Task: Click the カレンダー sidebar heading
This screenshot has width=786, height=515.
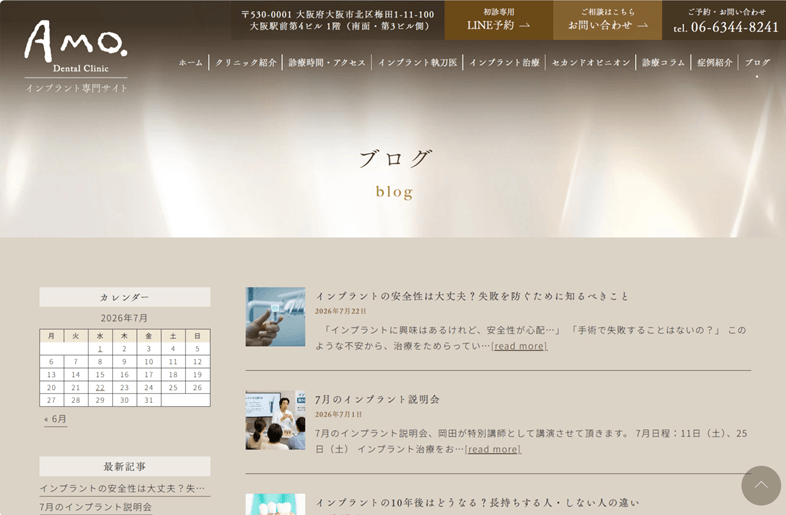Action: tap(125, 297)
